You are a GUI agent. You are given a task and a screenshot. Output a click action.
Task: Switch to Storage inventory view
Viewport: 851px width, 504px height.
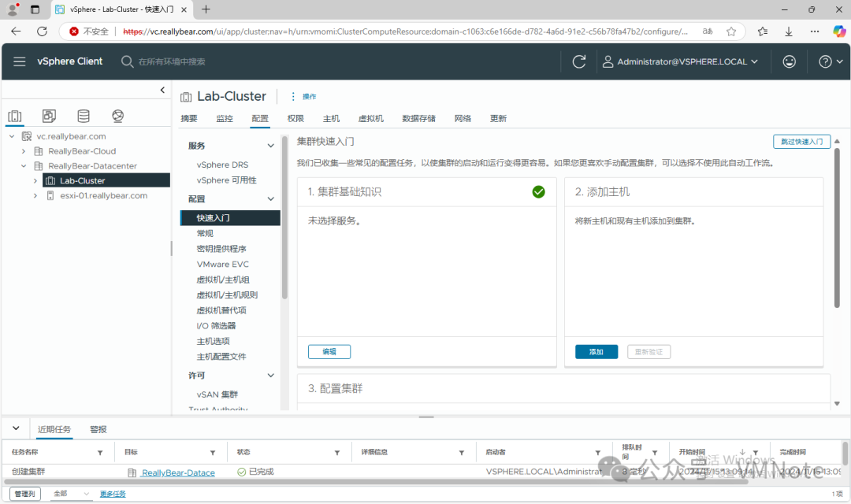pyautogui.click(x=83, y=116)
